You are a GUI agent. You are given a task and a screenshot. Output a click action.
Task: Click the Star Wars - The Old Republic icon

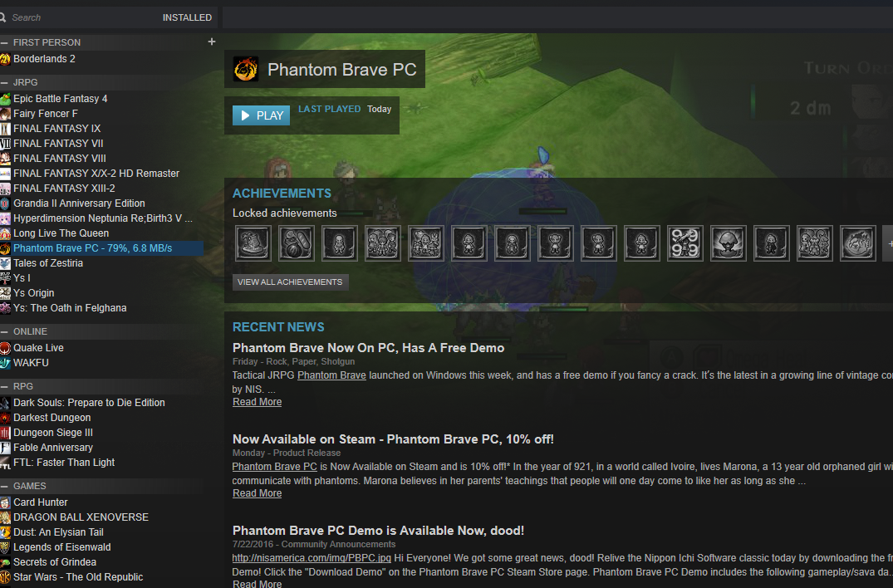pos(5,577)
